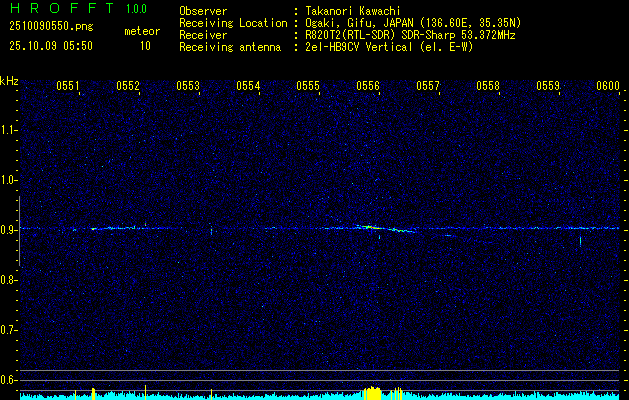Click the 1.1 kHz axis value

coord(8,130)
